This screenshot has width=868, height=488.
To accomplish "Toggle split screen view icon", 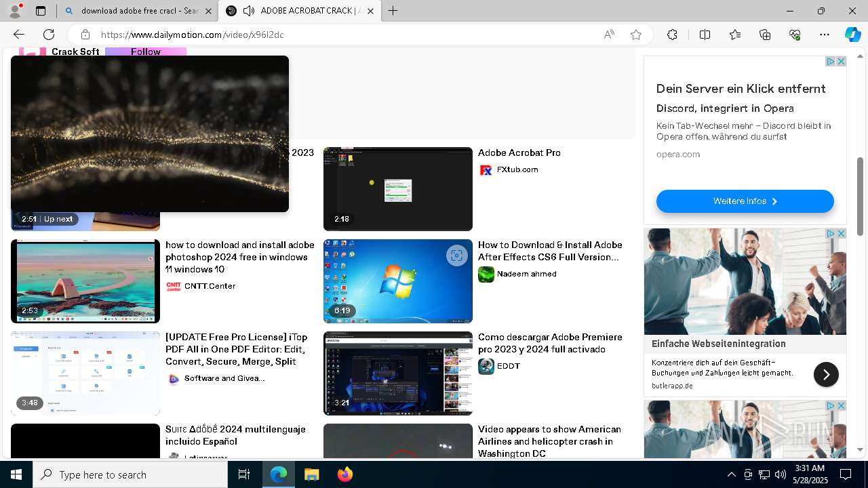I will pos(705,35).
